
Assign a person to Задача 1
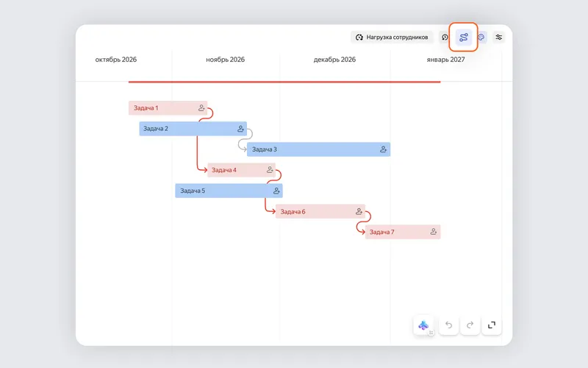click(201, 108)
